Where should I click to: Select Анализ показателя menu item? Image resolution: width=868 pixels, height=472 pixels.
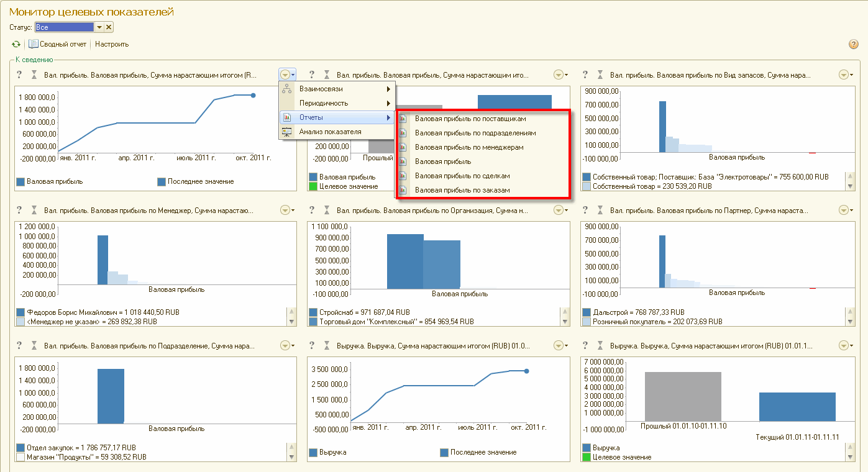(x=330, y=132)
